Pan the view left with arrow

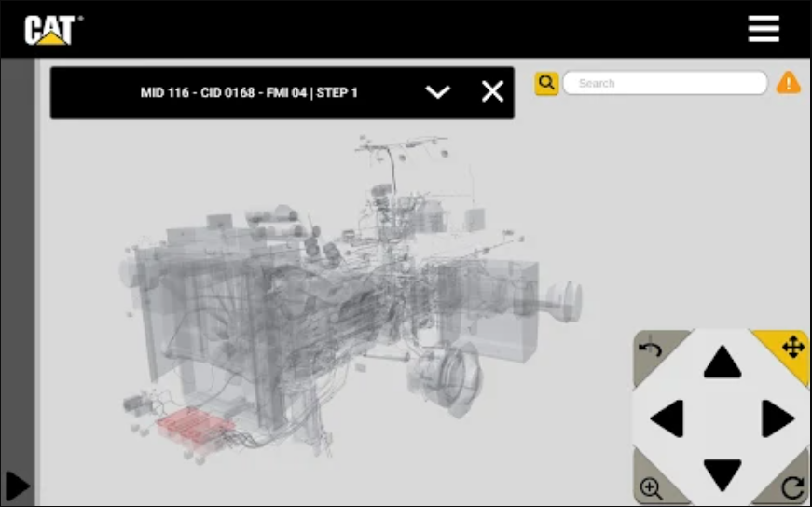point(667,418)
